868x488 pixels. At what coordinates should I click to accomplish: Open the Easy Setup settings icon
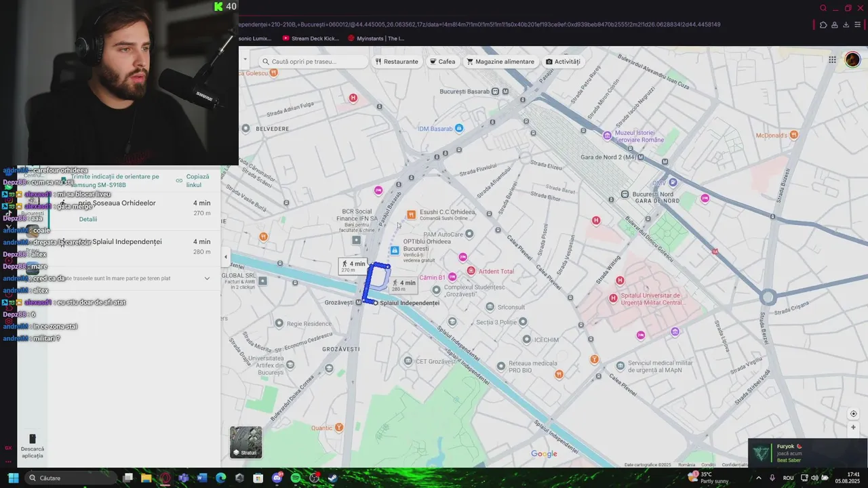858,25
